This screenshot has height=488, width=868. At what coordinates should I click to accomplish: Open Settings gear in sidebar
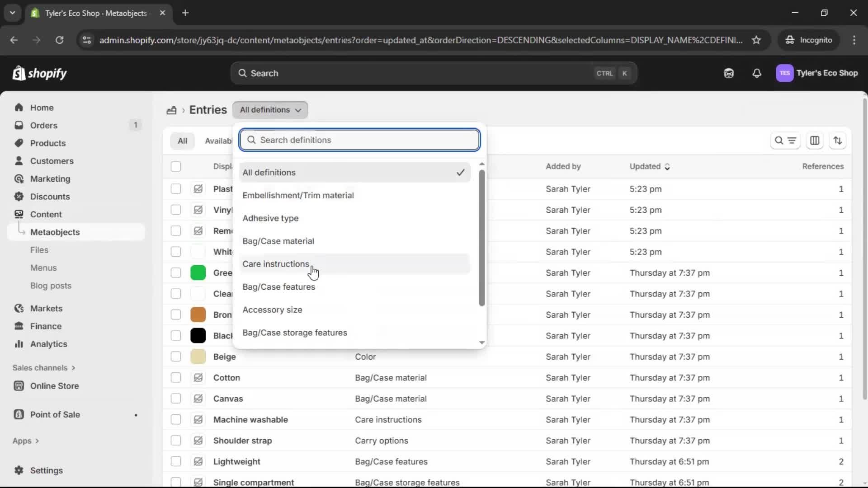click(19, 470)
